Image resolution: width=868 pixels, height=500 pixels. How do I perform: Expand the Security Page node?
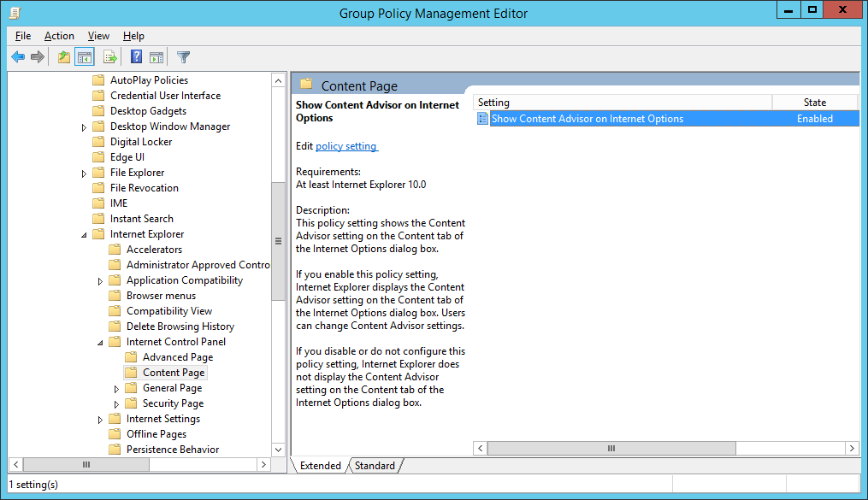click(117, 404)
